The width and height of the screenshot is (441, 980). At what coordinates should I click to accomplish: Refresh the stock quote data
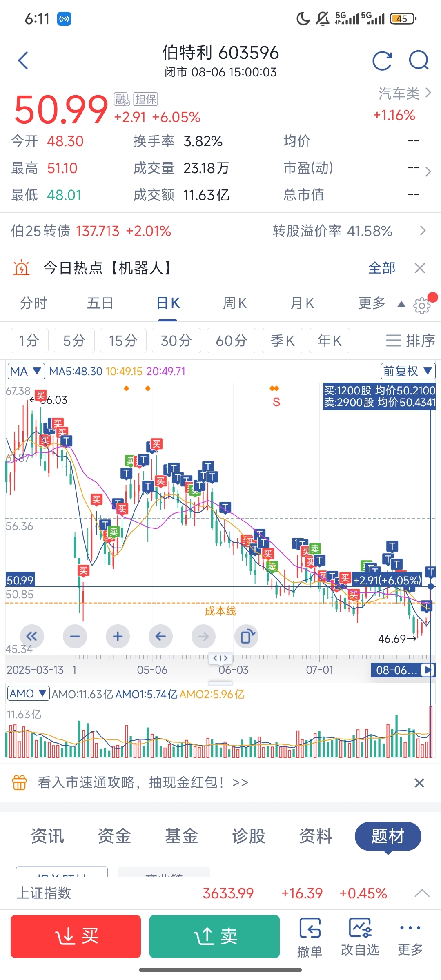click(x=382, y=61)
